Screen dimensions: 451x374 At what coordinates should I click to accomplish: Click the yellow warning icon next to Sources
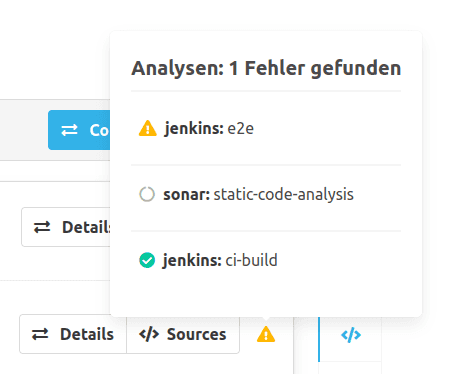(x=266, y=334)
